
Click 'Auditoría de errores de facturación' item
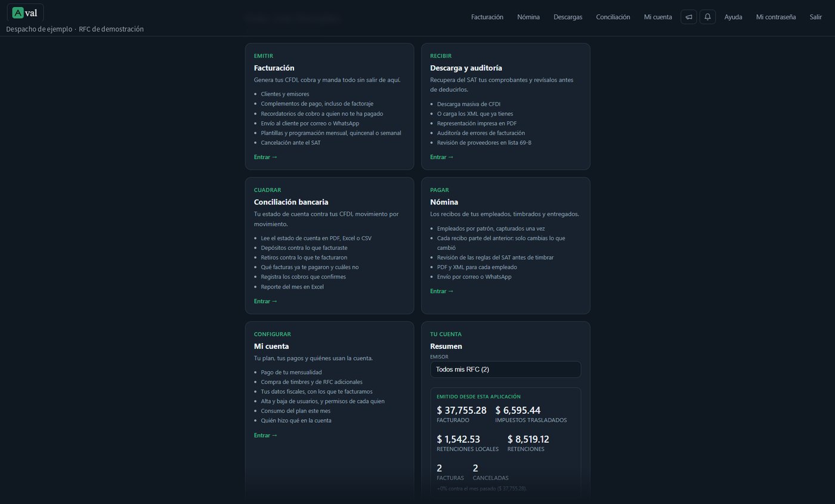point(481,133)
